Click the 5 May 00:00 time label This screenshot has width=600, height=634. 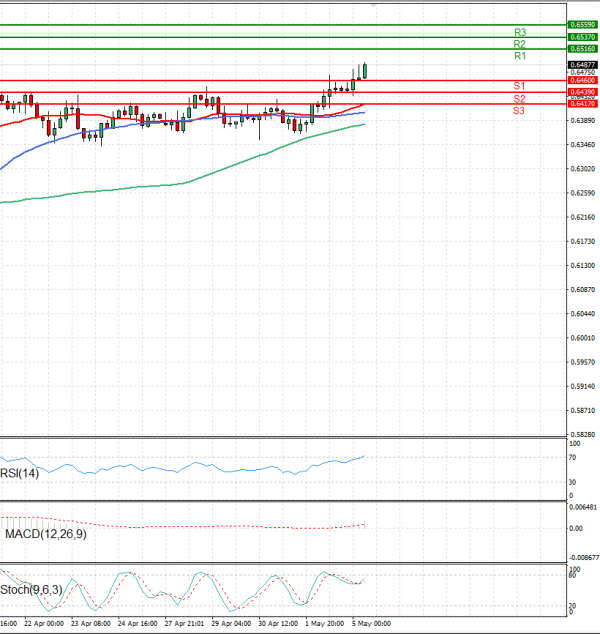371,623
